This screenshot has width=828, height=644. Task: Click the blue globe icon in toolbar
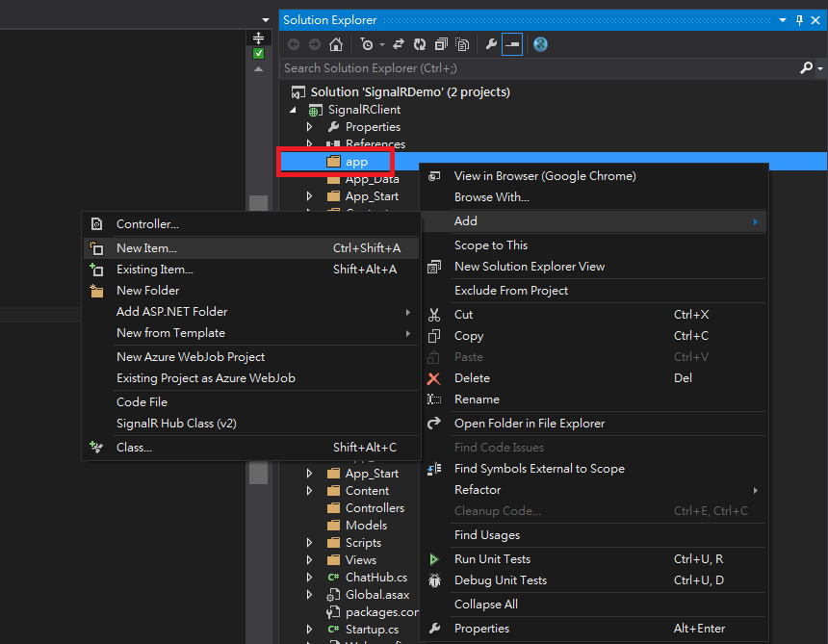tap(540, 44)
